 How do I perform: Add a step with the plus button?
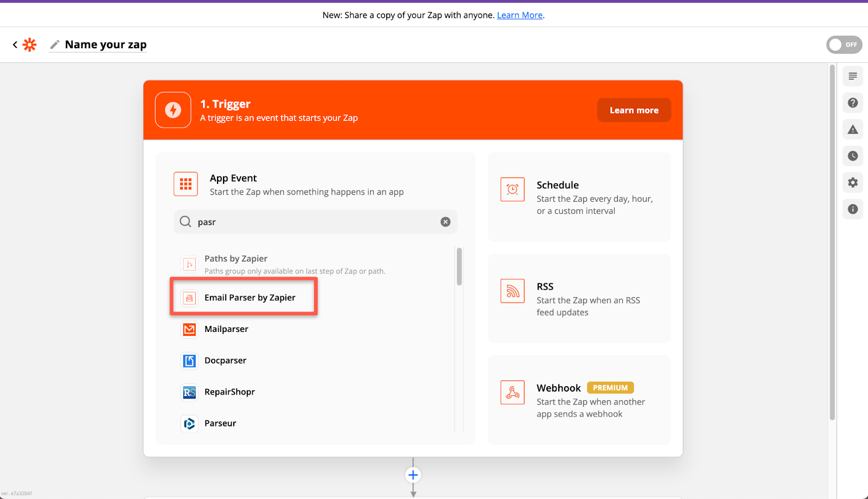(x=413, y=475)
